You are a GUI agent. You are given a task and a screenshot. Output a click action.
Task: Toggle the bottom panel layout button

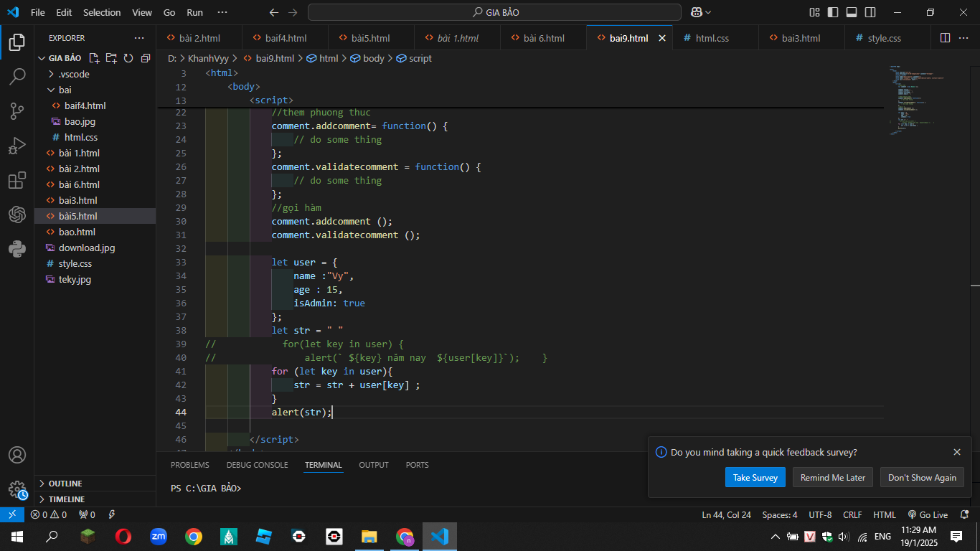(x=852, y=12)
